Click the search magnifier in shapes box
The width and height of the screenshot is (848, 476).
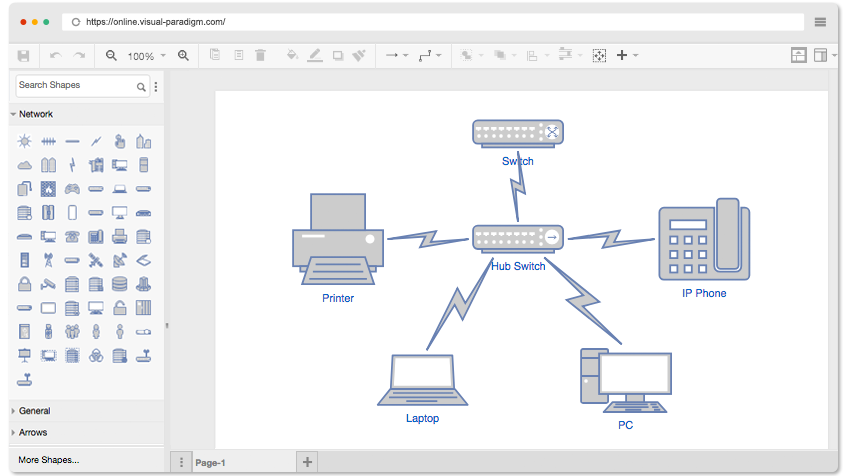(x=141, y=87)
